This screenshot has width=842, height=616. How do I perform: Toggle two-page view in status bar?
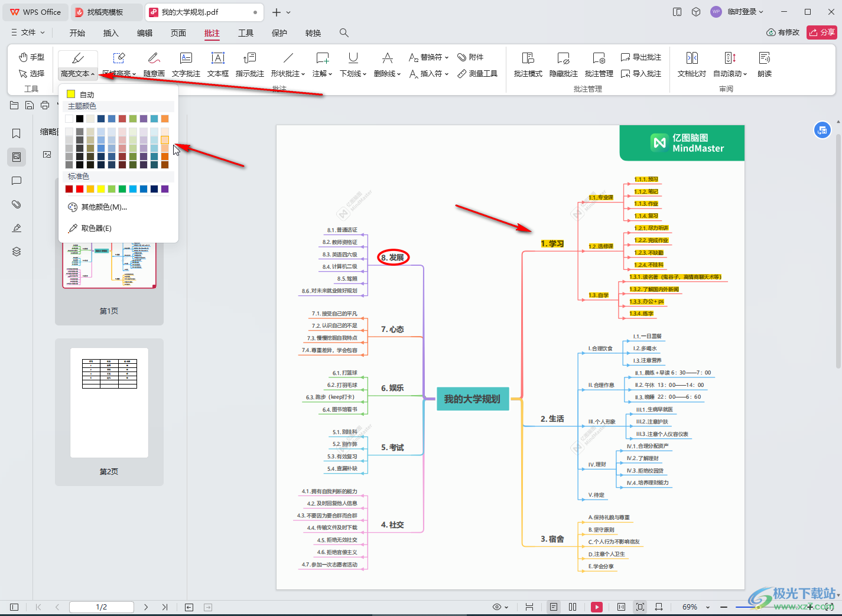click(573, 607)
